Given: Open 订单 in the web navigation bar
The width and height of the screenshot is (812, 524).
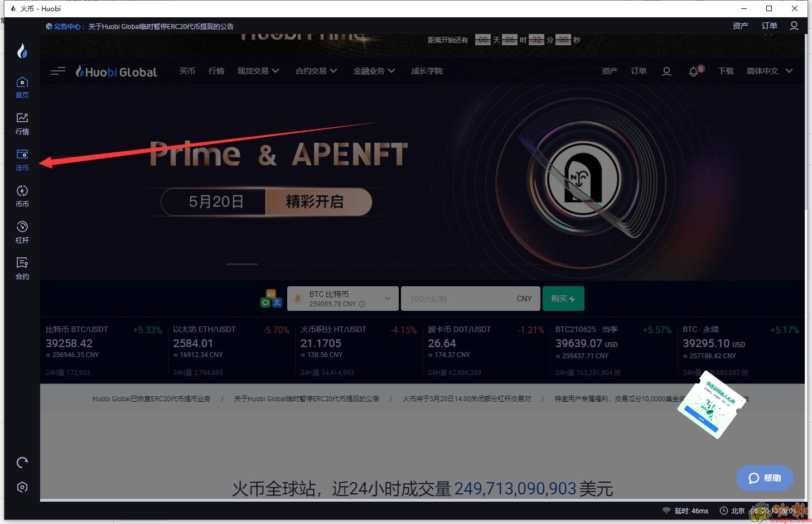Looking at the screenshot, I should (x=639, y=71).
